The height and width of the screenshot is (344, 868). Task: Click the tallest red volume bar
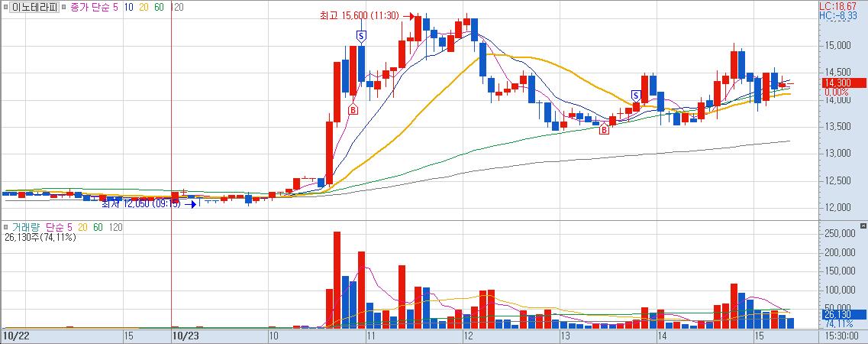[x=337, y=280]
